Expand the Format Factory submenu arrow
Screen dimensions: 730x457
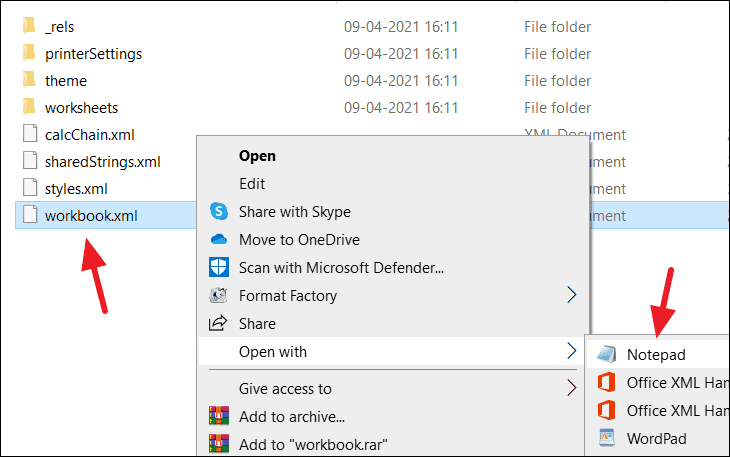pyautogui.click(x=572, y=295)
